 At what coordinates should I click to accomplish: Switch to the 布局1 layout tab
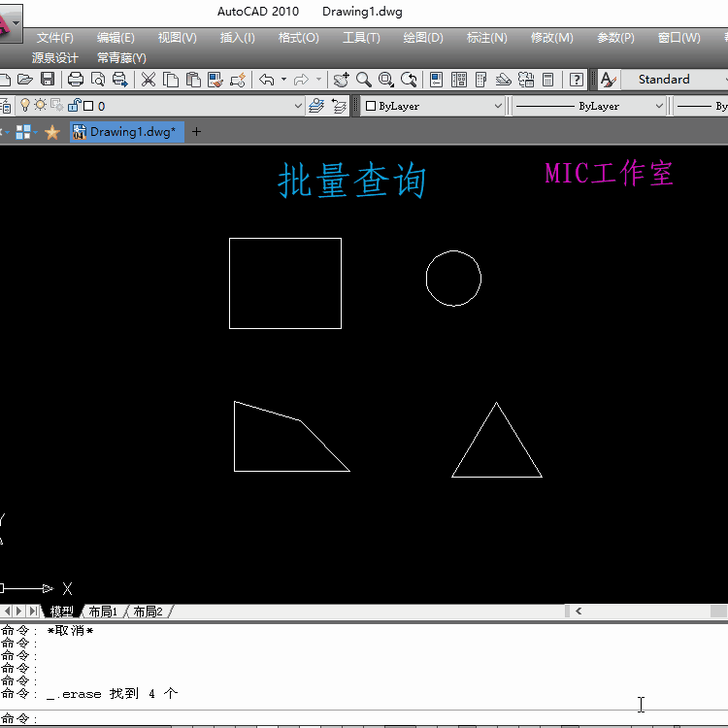click(103, 612)
